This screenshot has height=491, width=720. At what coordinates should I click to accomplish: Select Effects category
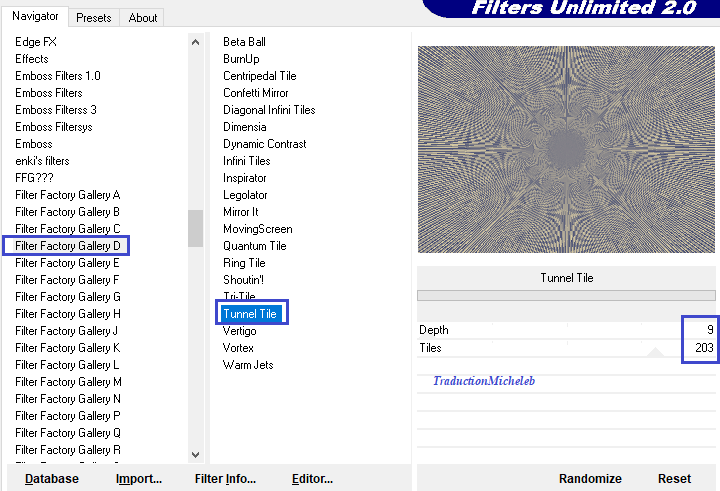tap(32, 59)
